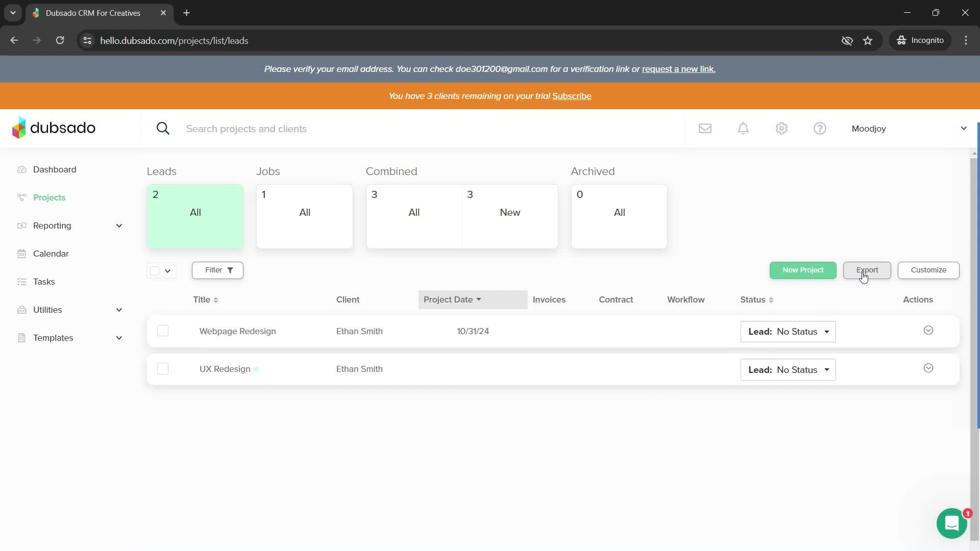Select the Combined All tab
The height and width of the screenshot is (551, 980).
[x=414, y=216]
